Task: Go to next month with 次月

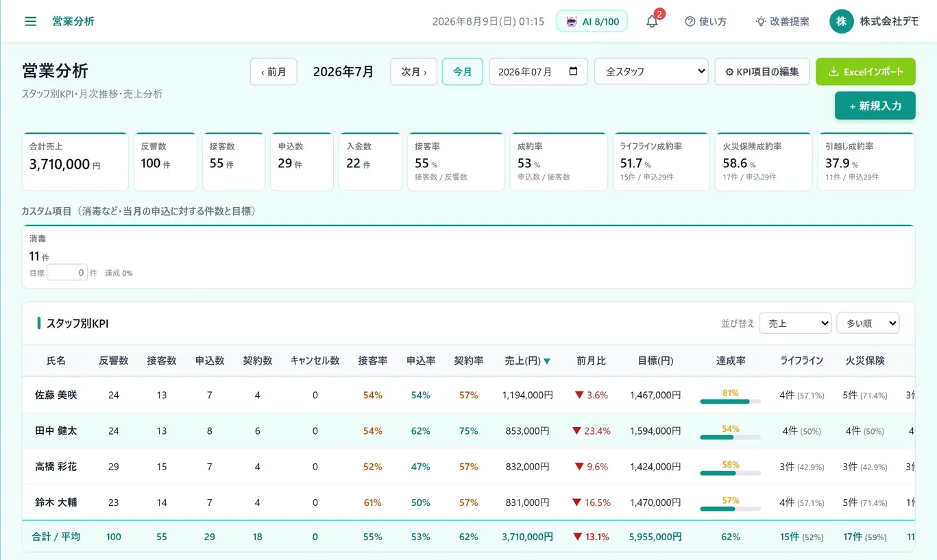Action: tap(413, 71)
